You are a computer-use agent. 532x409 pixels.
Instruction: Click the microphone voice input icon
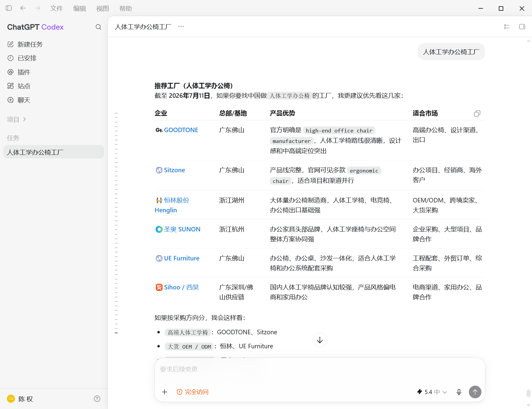459,392
